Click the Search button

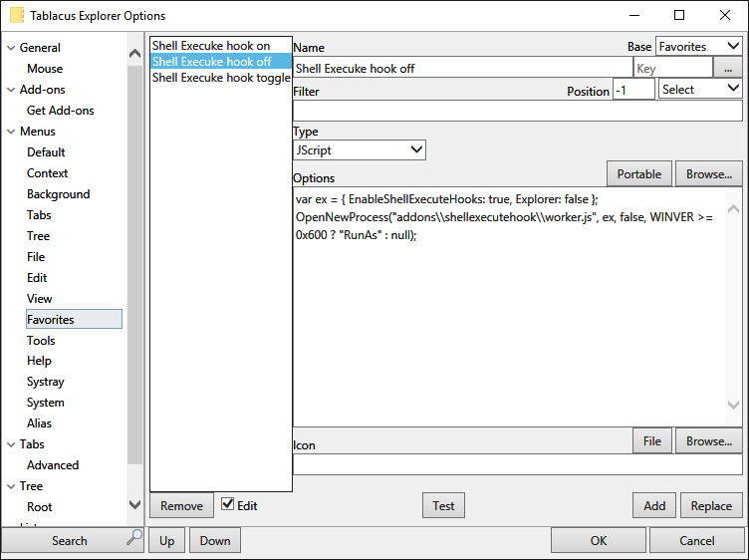(72, 540)
